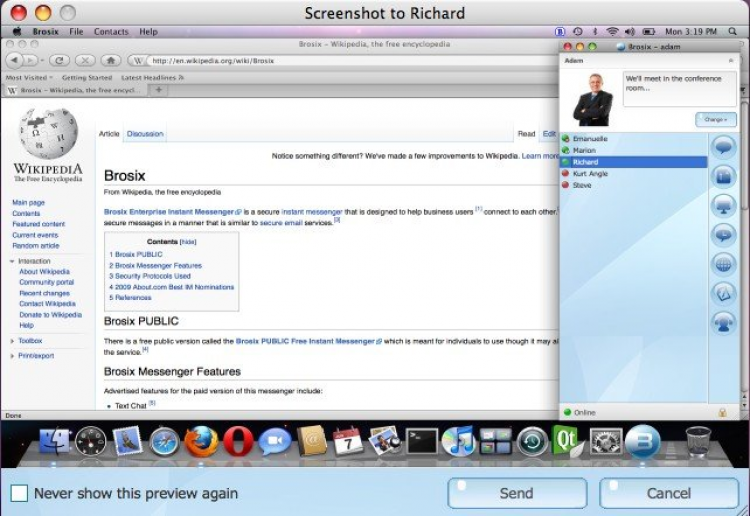Open the Brosix app icon in Dock
Viewport: 750px width, 516px height.
tap(642, 442)
